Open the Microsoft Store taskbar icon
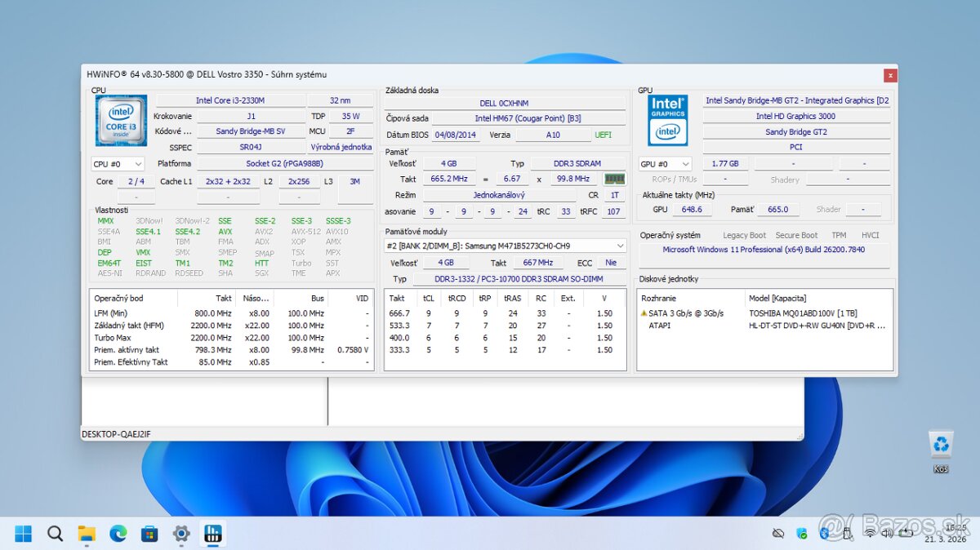 click(149, 533)
